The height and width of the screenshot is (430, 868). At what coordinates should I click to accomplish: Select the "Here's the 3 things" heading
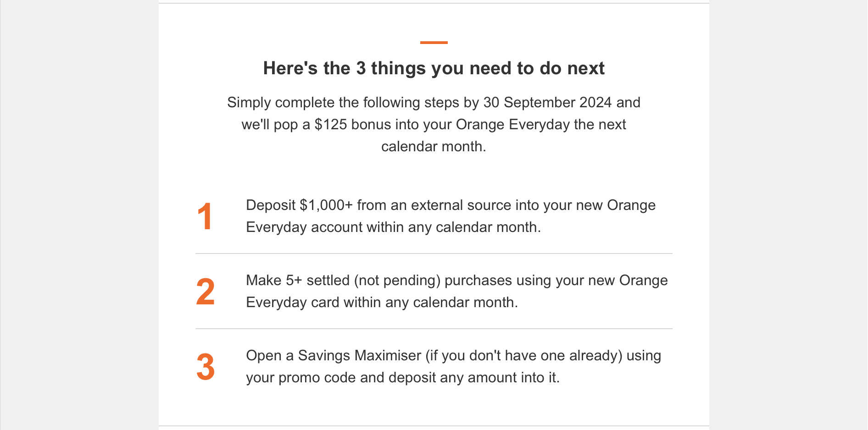click(434, 68)
